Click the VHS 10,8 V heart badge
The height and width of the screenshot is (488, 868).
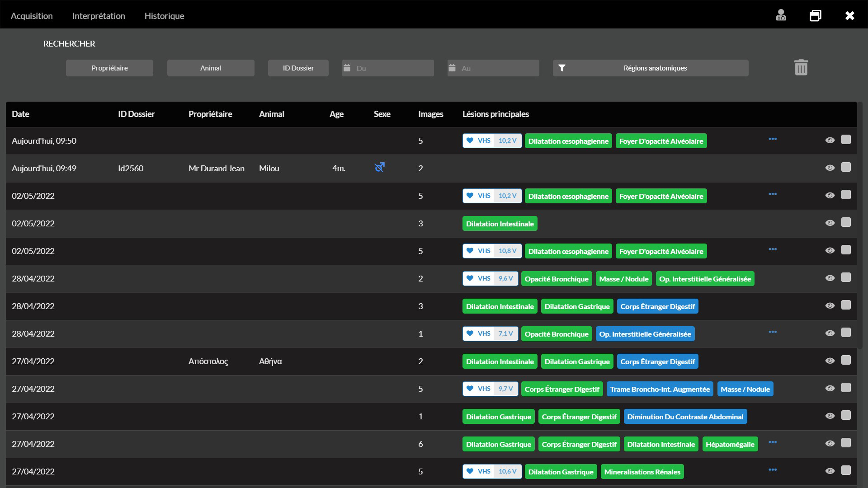pos(492,251)
